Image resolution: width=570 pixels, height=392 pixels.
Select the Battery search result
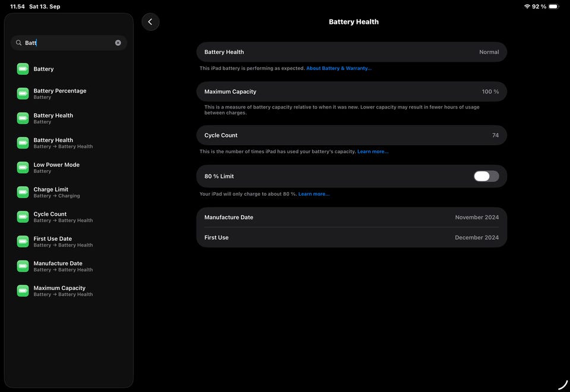tap(43, 69)
